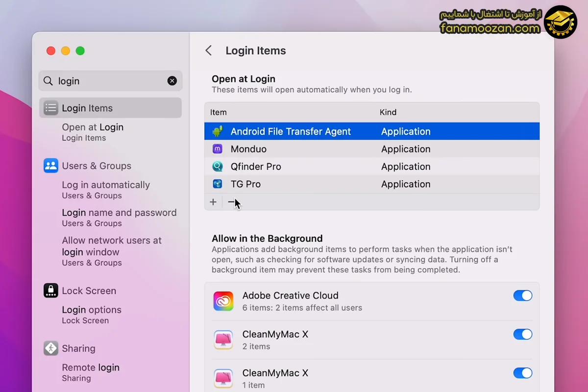Click in the search field containing 'login'

coord(110,81)
